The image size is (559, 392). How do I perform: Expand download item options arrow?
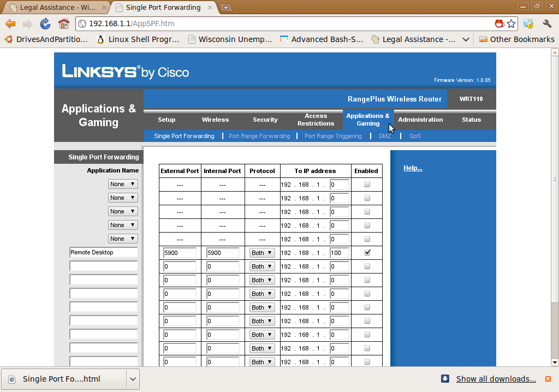click(133, 379)
